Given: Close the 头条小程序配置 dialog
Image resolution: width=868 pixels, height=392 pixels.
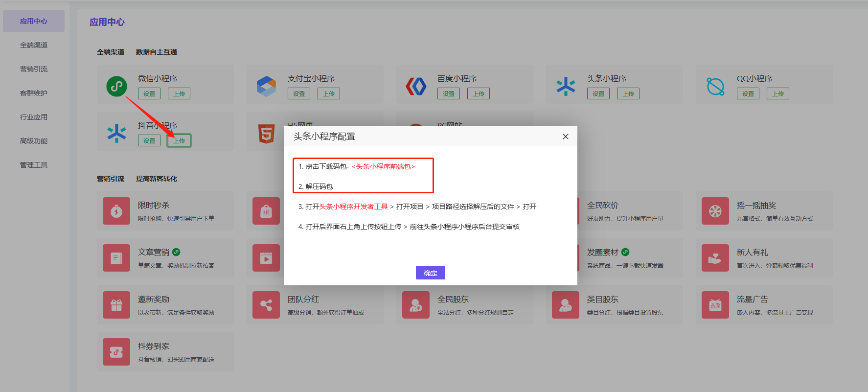Looking at the screenshot, I should 565,137.
